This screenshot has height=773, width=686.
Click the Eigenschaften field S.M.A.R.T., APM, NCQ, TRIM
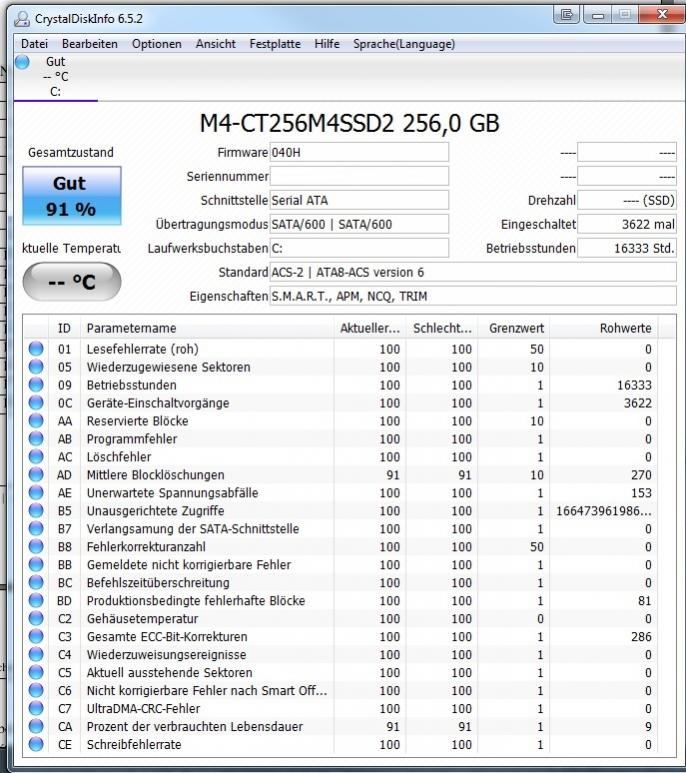click(473, 296)
